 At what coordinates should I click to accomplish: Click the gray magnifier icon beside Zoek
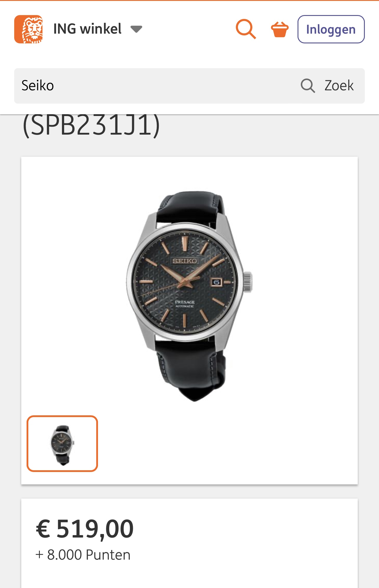pyautogui.click(x=308, y=86)
